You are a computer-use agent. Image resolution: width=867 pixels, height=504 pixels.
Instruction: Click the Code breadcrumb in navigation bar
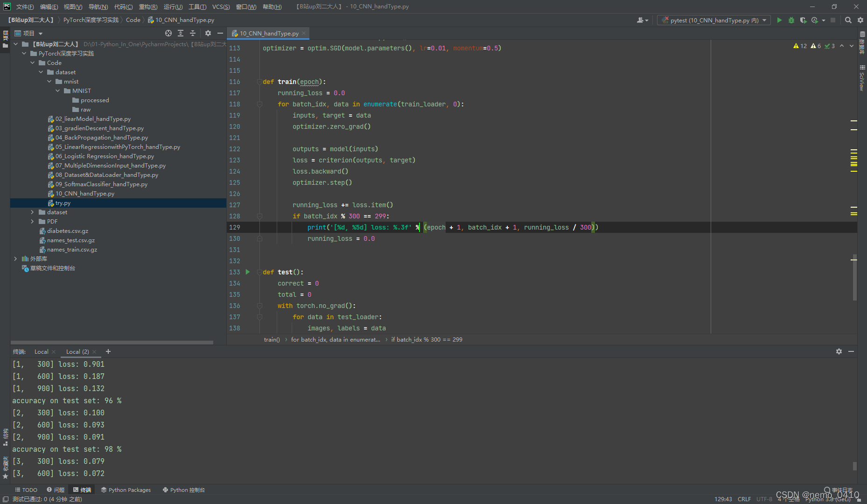(133, 20)
